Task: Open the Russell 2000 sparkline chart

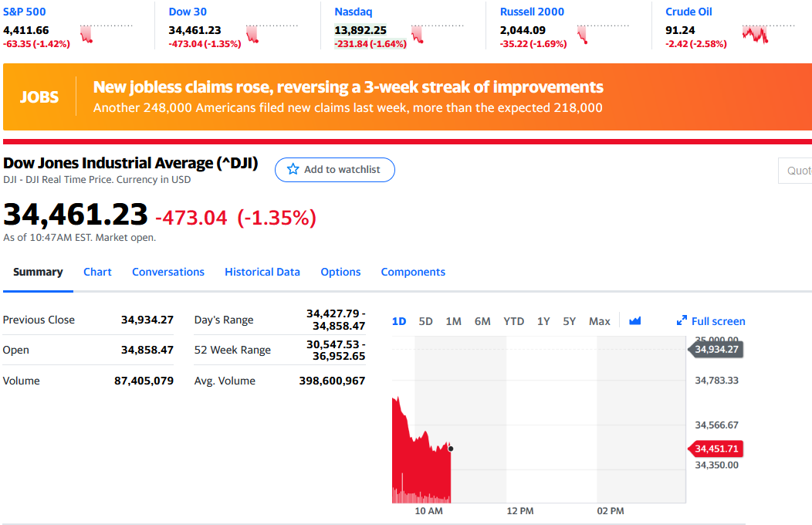Action: pos(604,34)
